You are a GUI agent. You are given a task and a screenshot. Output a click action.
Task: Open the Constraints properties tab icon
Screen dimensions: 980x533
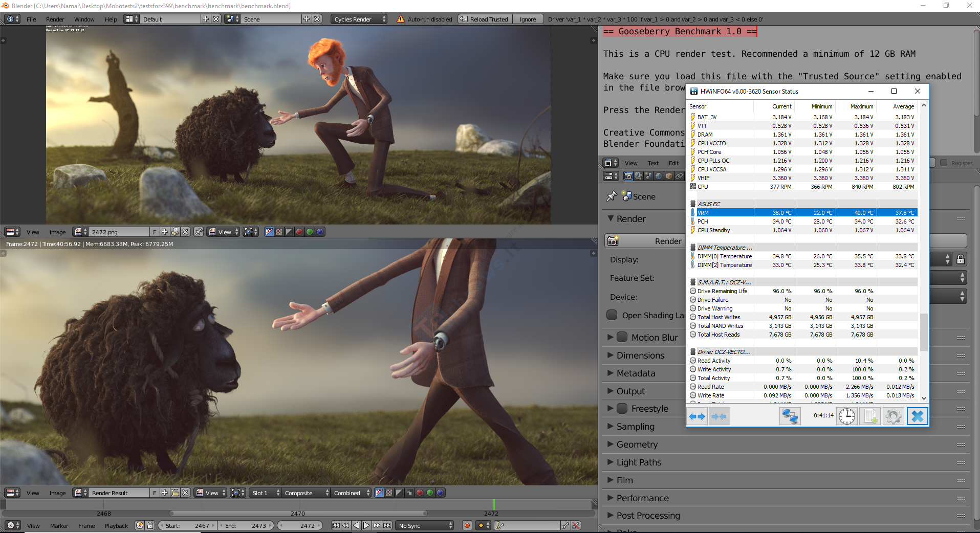tap(679, 176)
